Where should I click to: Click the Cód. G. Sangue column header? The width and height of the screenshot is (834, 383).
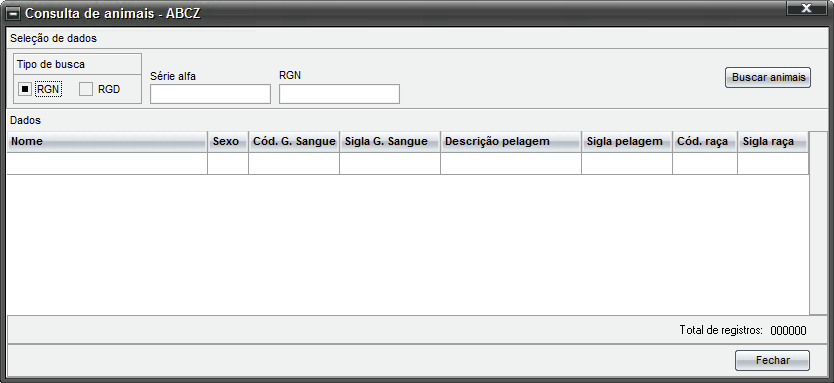pos(294,141)
